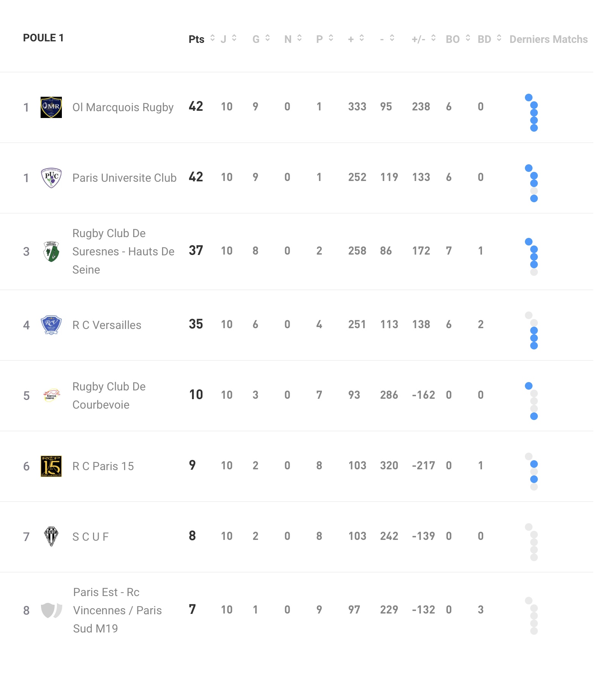Click the R C Versailles blue crest
Viewport: 616px width, 678px height.
(x=51, y=325)
